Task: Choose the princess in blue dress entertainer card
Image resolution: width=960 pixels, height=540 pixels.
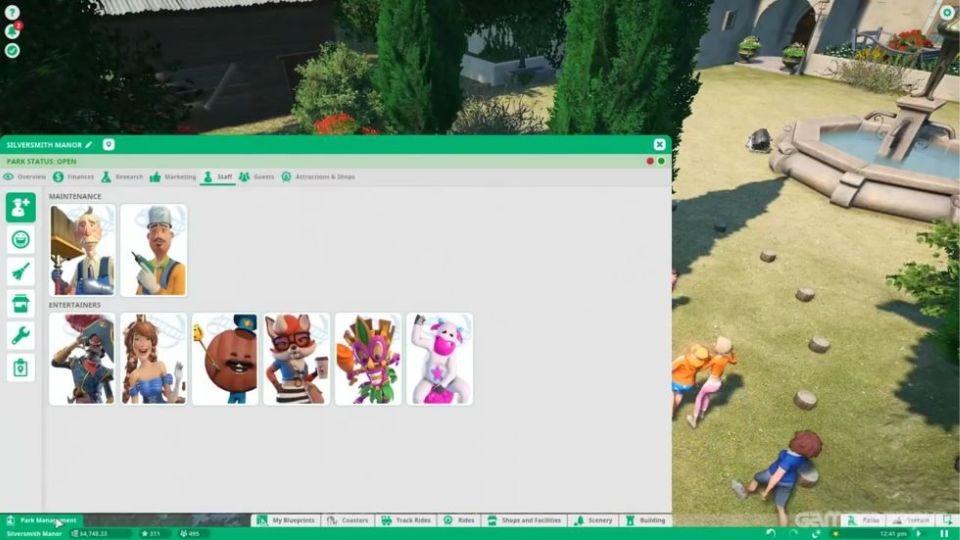Action: [154, 359]
